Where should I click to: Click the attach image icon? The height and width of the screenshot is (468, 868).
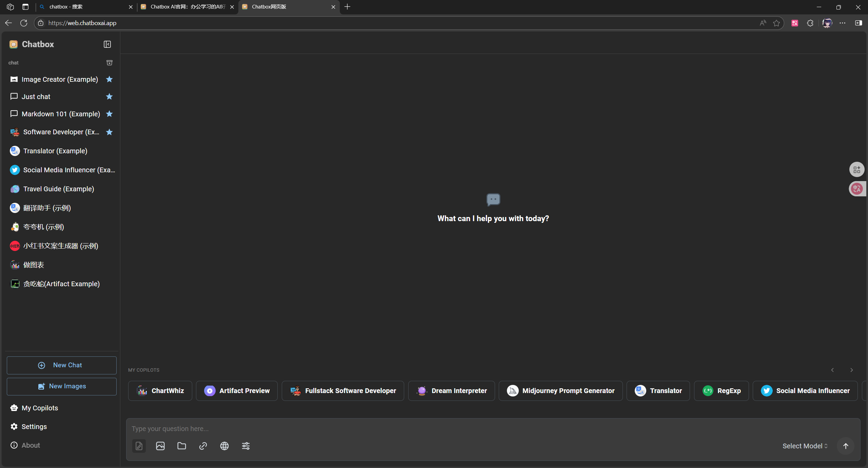pyautogui.click(x=160, y=446)
